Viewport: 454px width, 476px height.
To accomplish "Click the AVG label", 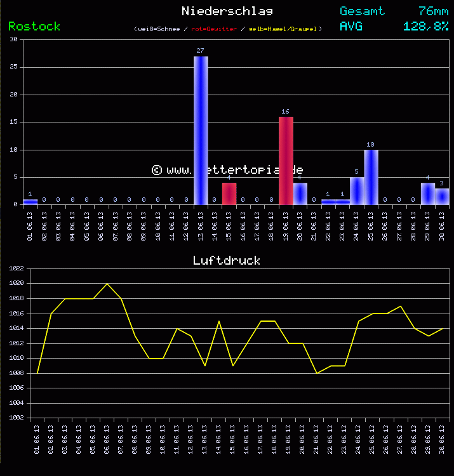I will click(351, 26).
